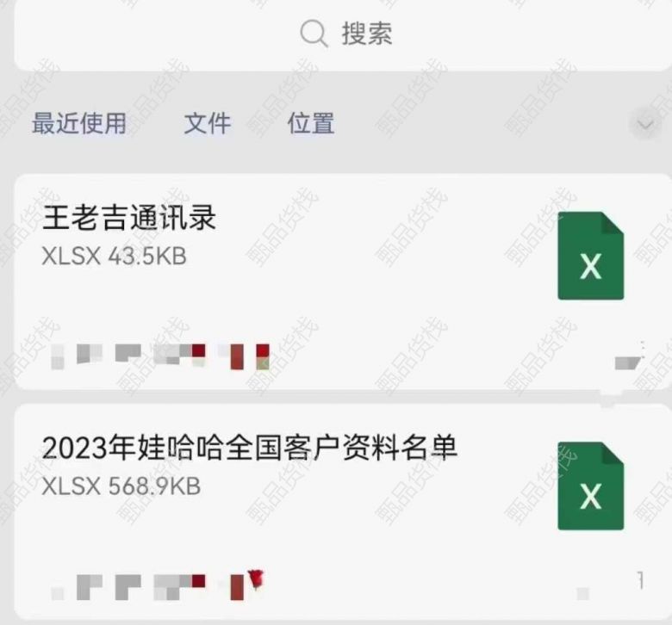Switch to the 位置 tab
Screen dimensions: 672x625
(x=311, y=123)
